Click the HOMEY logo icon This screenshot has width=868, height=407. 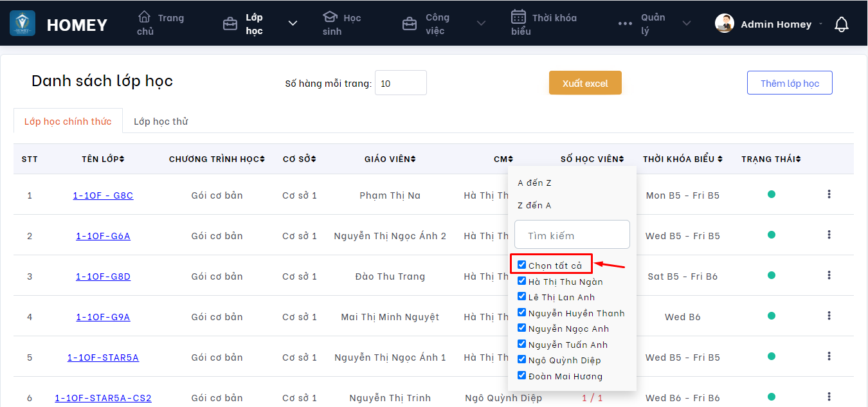23,24
